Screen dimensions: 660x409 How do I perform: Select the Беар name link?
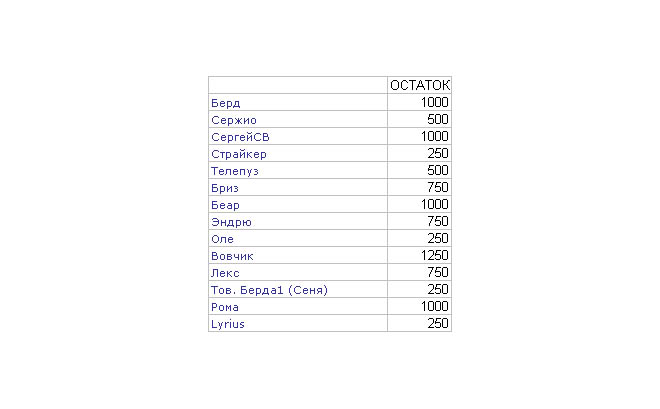226,205
